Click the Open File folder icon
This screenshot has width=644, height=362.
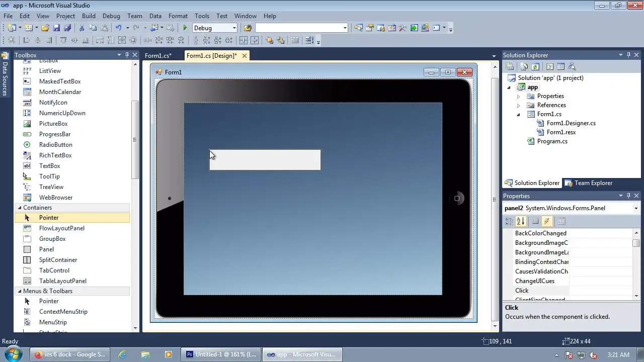[45, 28]
